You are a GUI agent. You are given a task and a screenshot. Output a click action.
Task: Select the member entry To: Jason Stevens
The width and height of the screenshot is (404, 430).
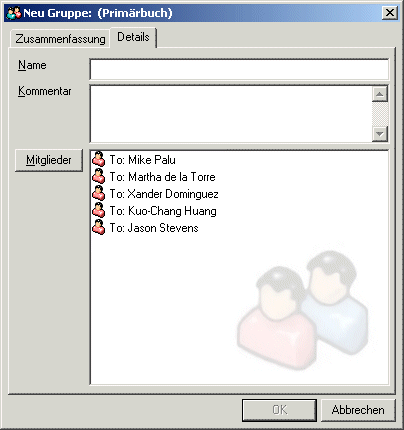tap(154, 228)
